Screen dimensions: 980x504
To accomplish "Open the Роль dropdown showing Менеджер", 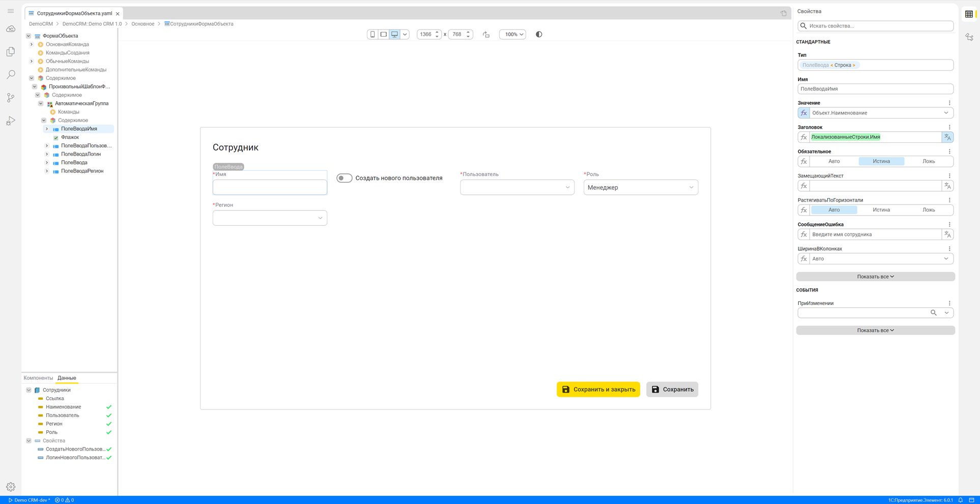I will click(x=641, y=188).
